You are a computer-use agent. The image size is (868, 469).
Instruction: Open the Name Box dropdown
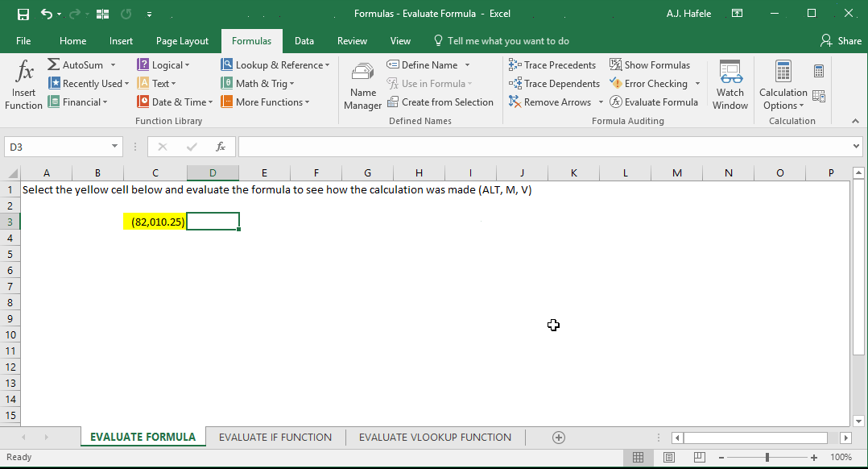[x=114, y=146]
